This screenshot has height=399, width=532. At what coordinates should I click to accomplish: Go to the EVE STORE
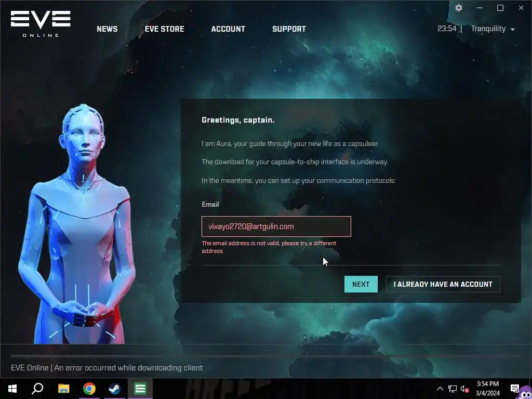tap(164, 29)
